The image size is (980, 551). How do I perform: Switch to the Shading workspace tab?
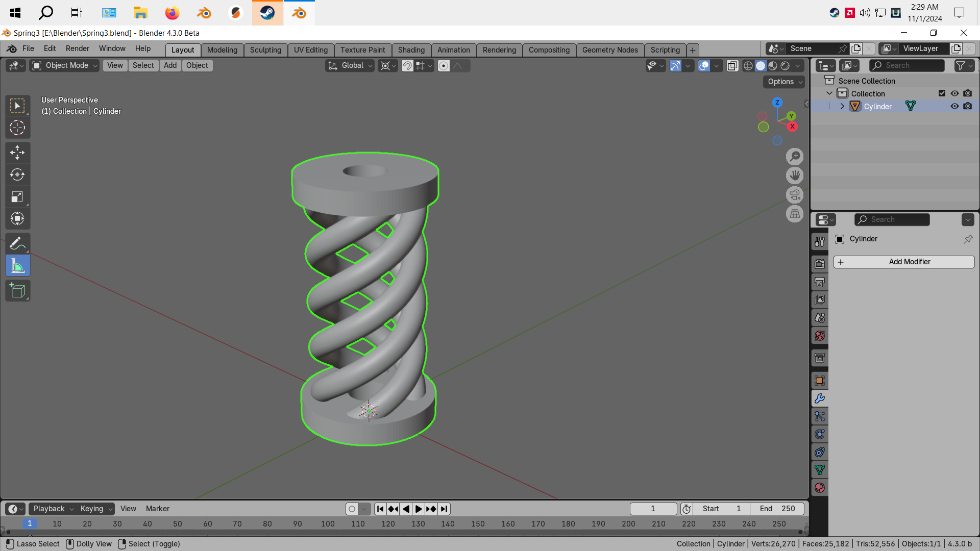[411, 50]
